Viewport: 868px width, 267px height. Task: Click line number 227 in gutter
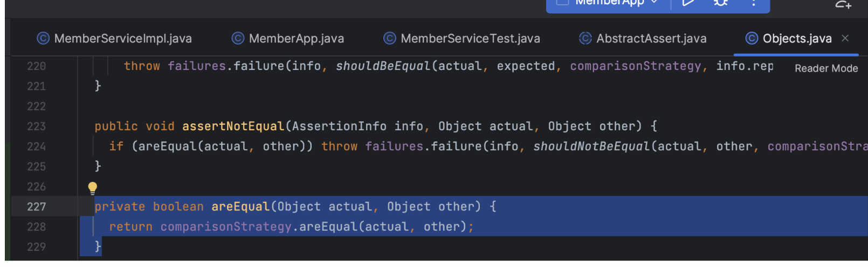pyautogui.click(x=37, y=207)
